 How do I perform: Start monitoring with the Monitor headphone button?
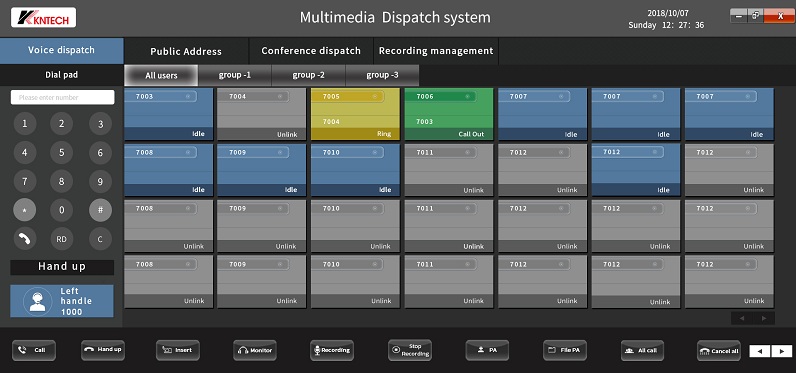click(255, 350)
